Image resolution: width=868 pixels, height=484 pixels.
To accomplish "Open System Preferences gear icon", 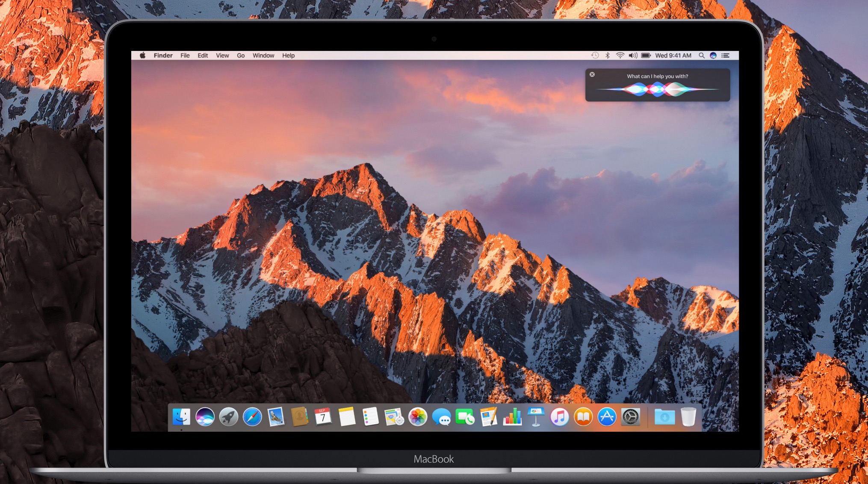I will [630, 417].
